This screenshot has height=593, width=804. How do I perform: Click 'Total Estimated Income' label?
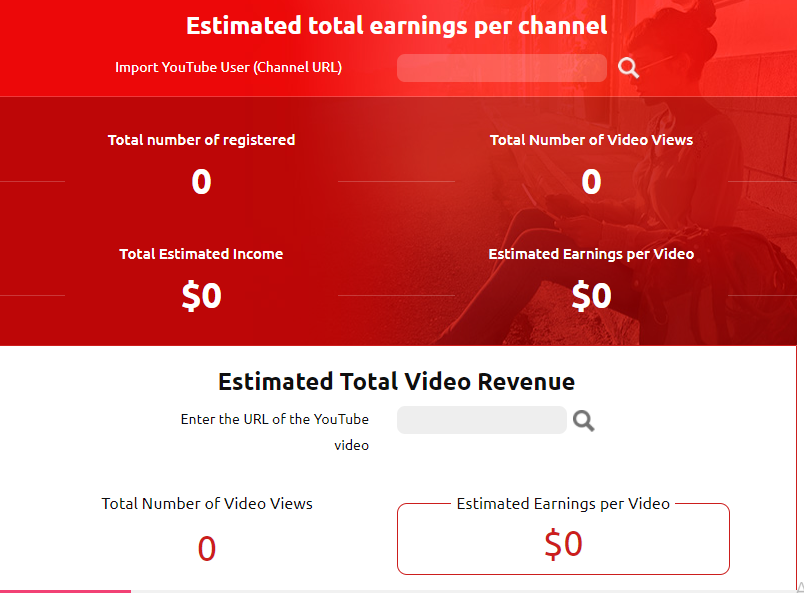point(201,254)
